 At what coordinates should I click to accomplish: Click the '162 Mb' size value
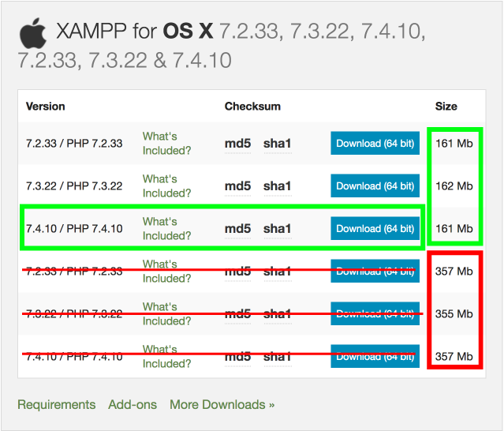[x=454, y=186]
